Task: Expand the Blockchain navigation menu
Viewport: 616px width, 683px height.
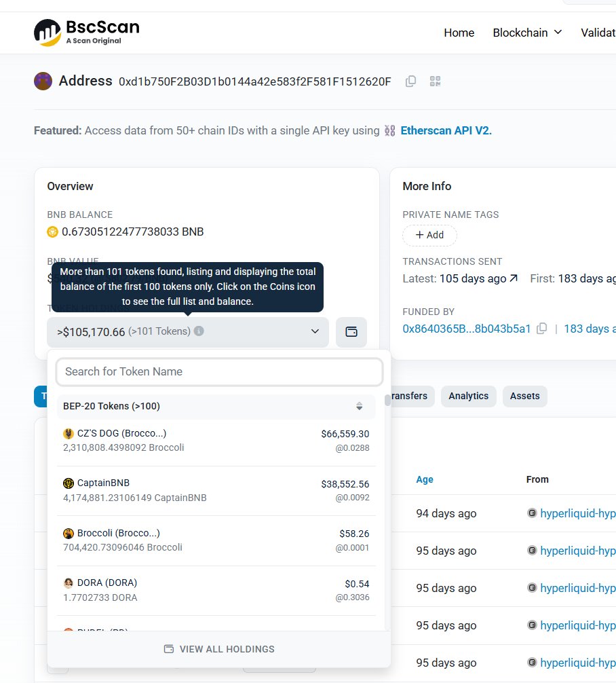Action: pyautogui.click(x=527, y=32)
